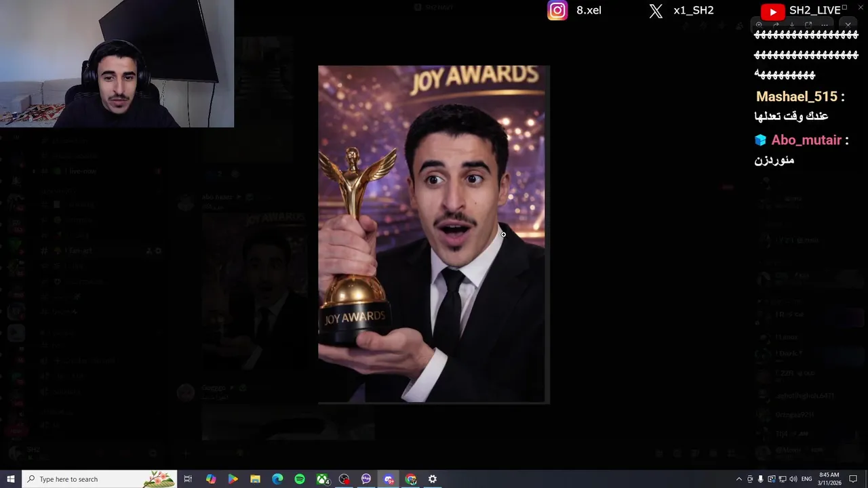Open the notification center icon

853,479
